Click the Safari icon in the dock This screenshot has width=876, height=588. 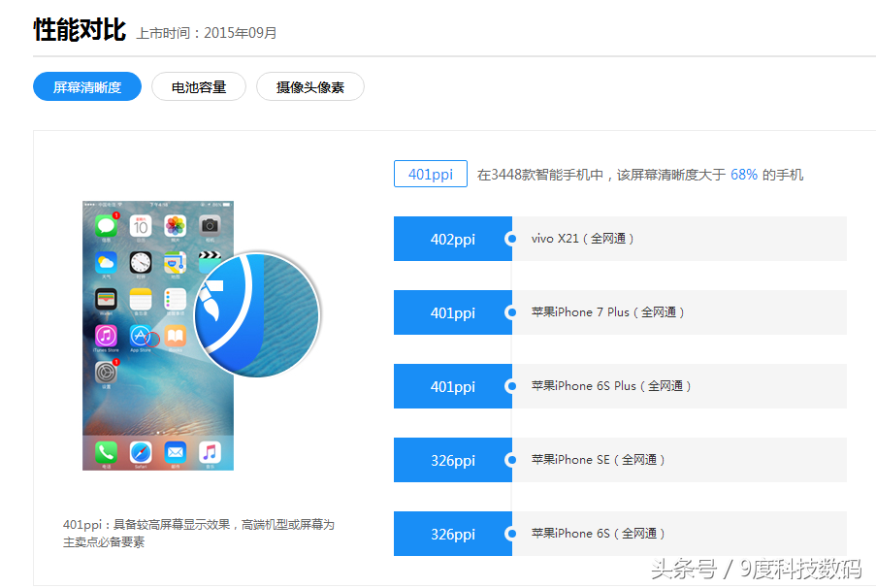(141, 451)
